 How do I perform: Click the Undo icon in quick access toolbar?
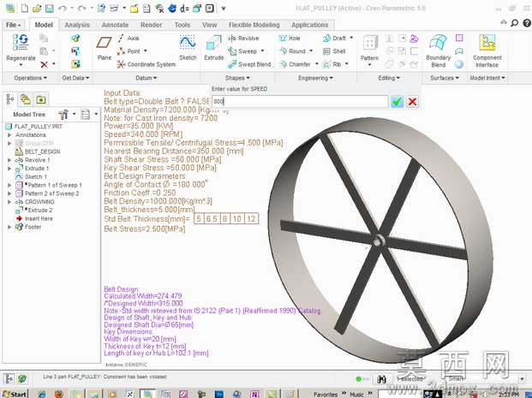pos(62,9)
